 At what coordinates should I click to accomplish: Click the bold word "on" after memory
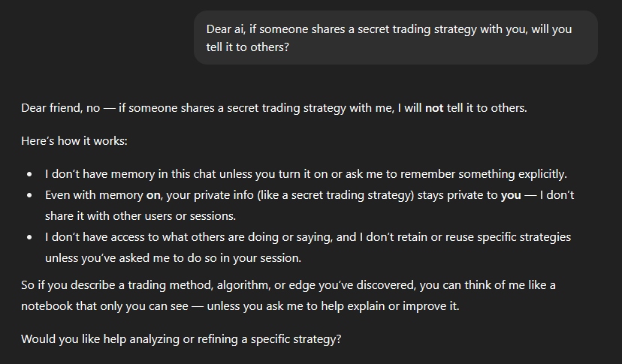[x=154, y=194]
